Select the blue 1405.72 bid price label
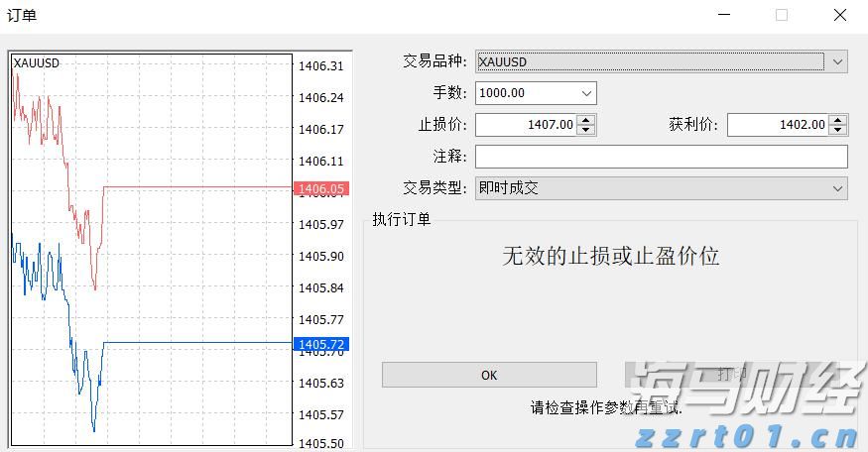 coord(320,344)
